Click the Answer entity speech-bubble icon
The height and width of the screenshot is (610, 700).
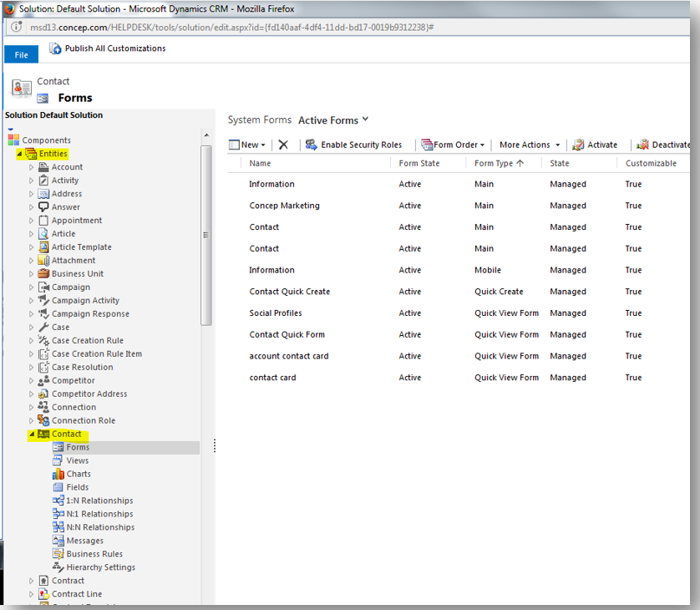tap(43, 206)
